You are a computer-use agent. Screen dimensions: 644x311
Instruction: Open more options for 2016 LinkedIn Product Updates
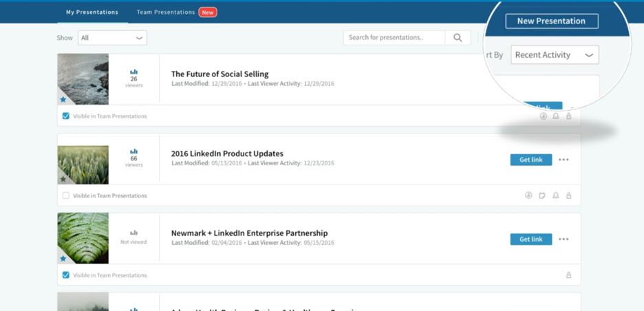[563, 160]
